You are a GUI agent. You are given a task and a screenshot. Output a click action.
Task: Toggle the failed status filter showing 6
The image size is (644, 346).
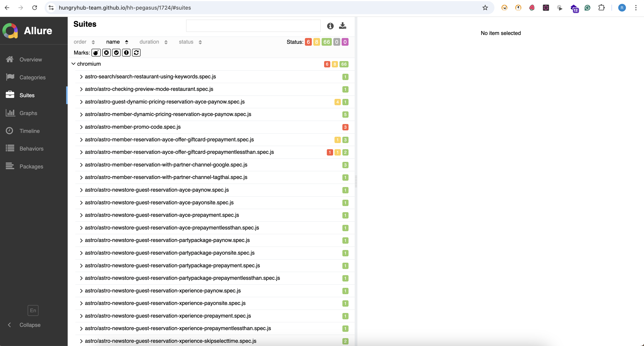pyautogui.click(x=308, y=42)
